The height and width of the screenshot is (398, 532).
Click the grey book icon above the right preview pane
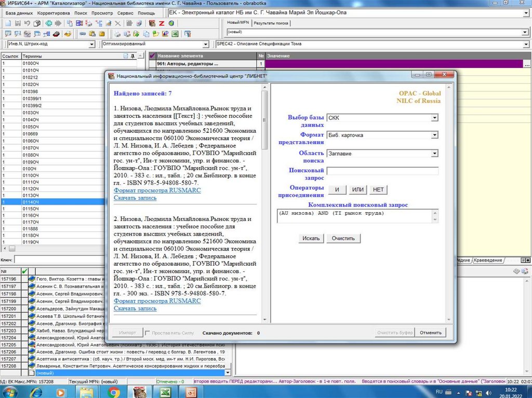point(516,271)
